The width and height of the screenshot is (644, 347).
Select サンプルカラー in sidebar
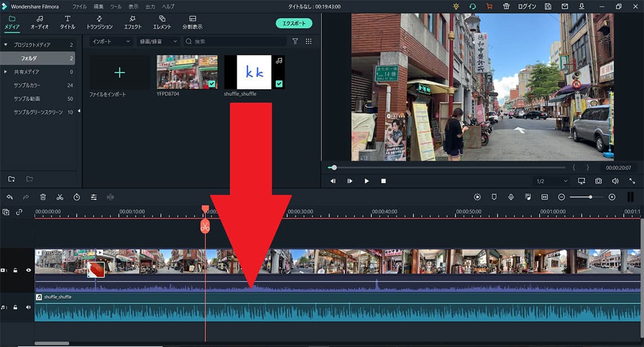coord(27,85)
